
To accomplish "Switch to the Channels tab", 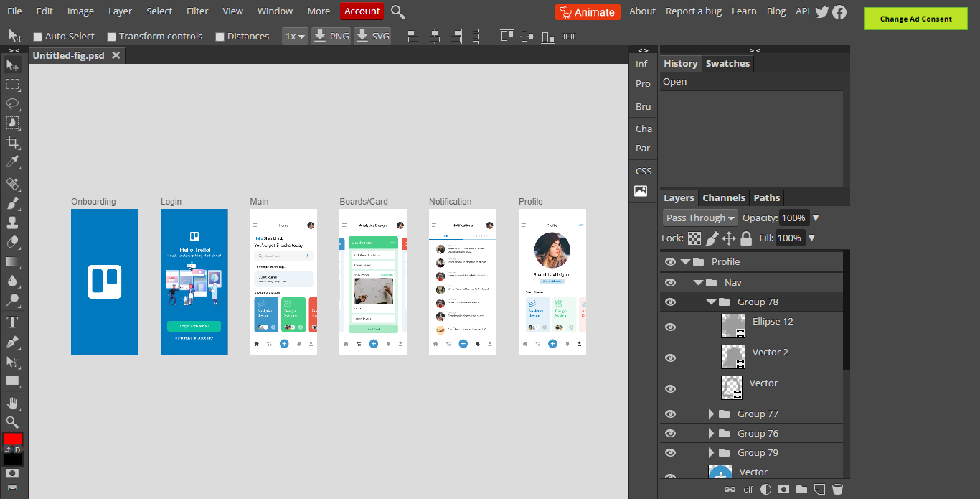I will pos(723,197).
